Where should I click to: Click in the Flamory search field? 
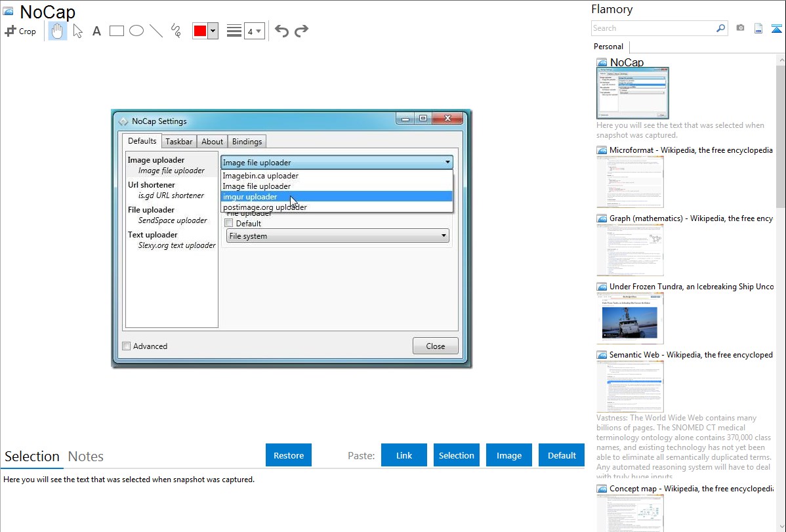pos(653,28)
